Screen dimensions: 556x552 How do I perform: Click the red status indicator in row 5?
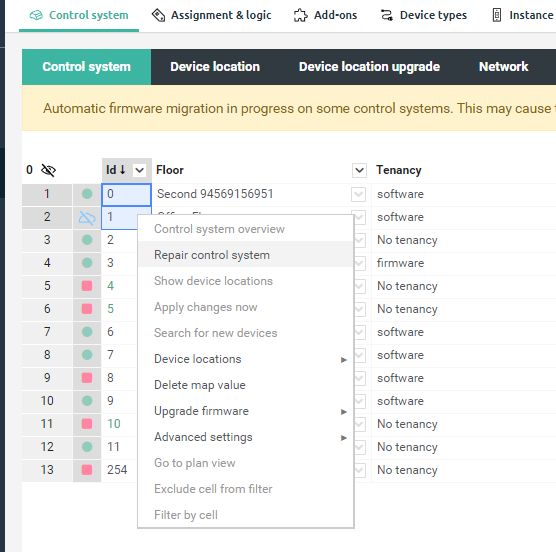(x=87, y=286)
